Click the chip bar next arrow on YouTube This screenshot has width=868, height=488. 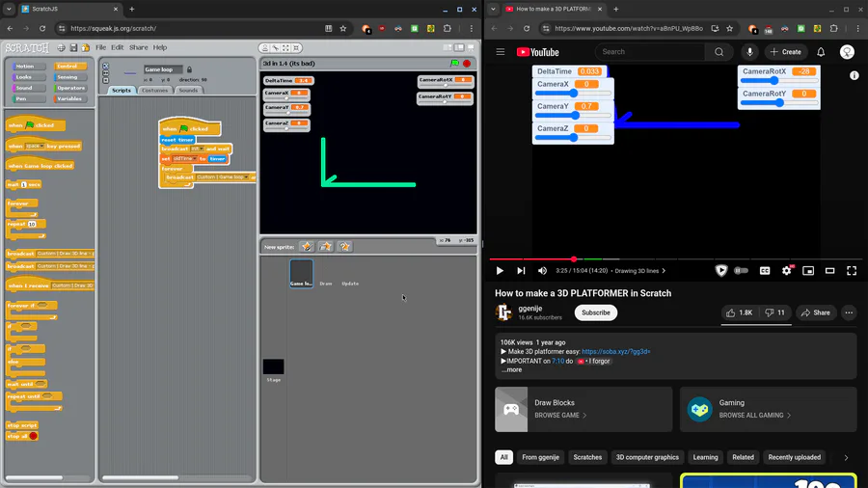(x=846, y=457)
